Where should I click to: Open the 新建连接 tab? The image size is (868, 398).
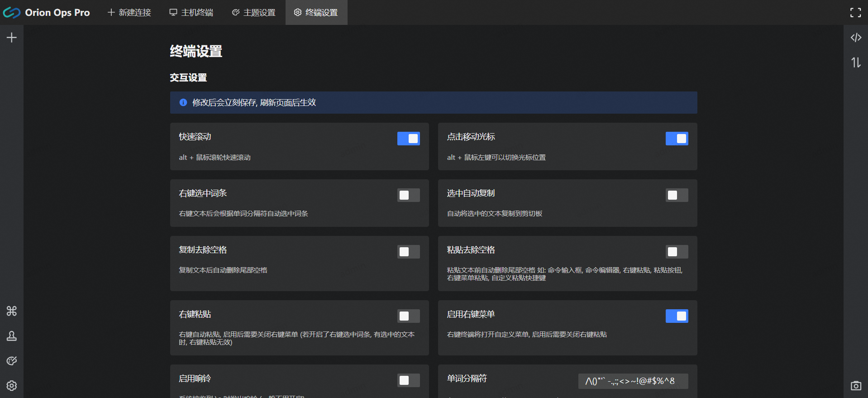point(129,13)
